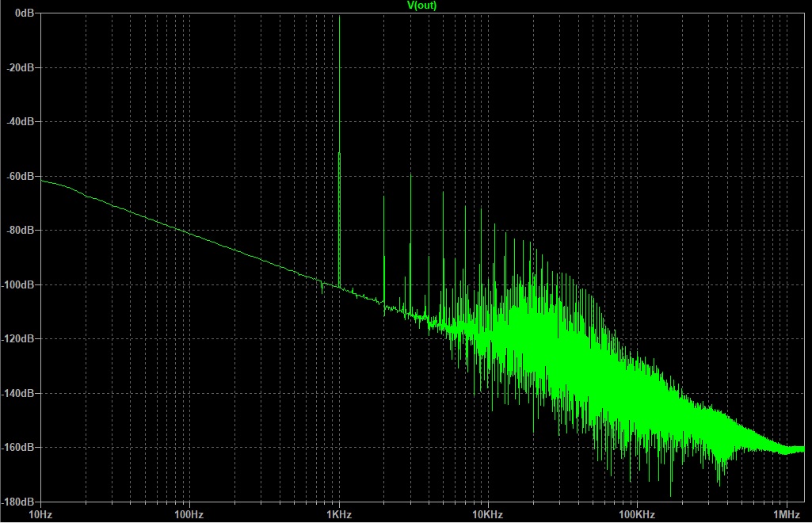Click the V(out) trace label
Image resolution: width=812 pixels, height=523 pixels.
421,6
